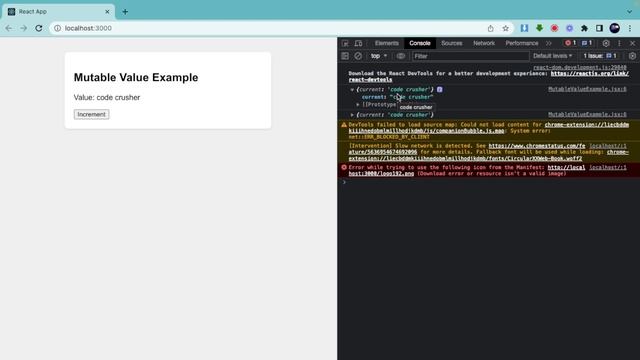Click the info badge beside first object

(440, 89)
